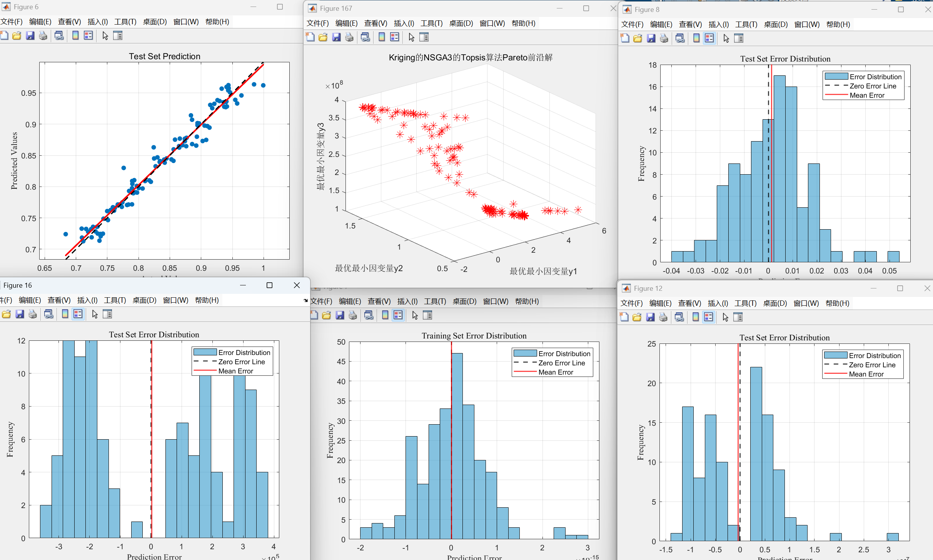Screen dimensions: 933x560
Task: Click Zero Error Line legend entry in Figure 16
Action: pos(241,362)
